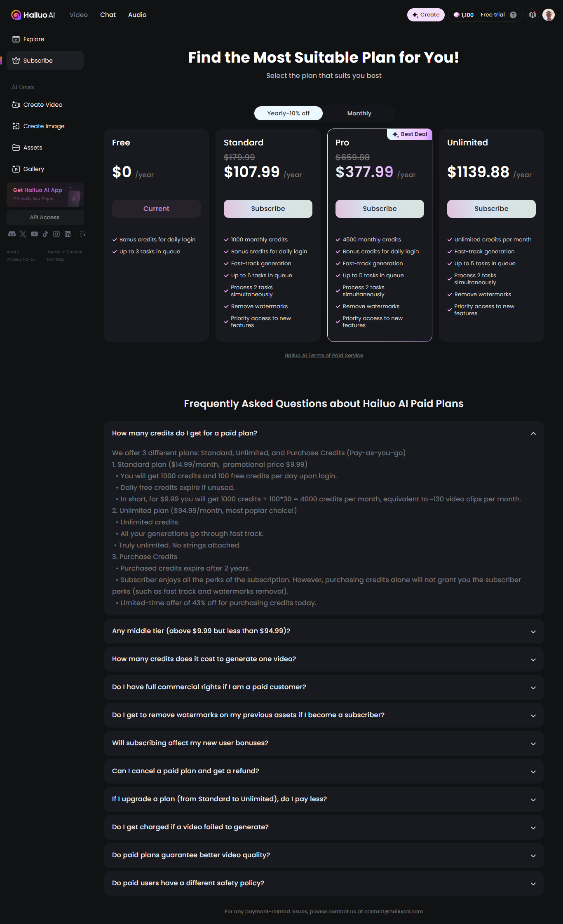This screenshot has width=563, height=924.
Task: Open the Discord icon in the sidebar
Action: pos(12,234)
